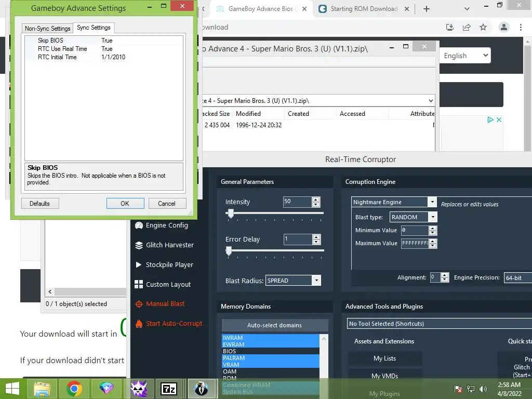
Task: Switch to the Non-Sync Settings tab
Action: [47, 29]
